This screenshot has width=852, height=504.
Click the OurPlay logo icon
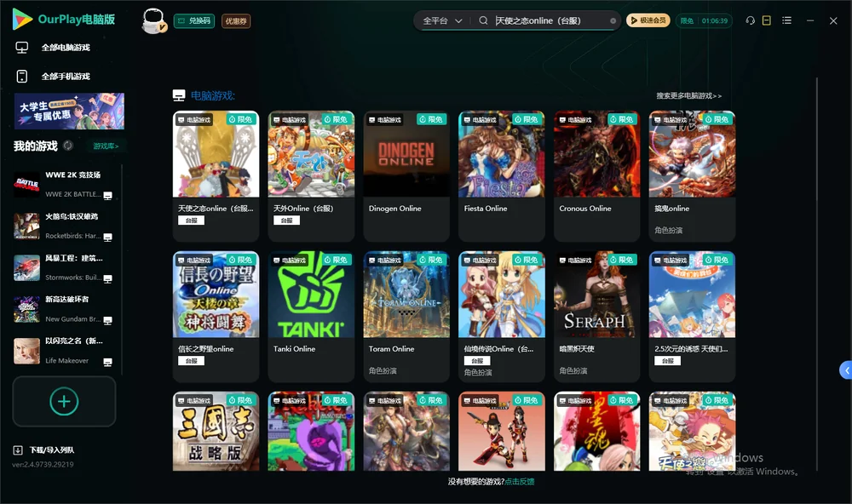[22, 20]
